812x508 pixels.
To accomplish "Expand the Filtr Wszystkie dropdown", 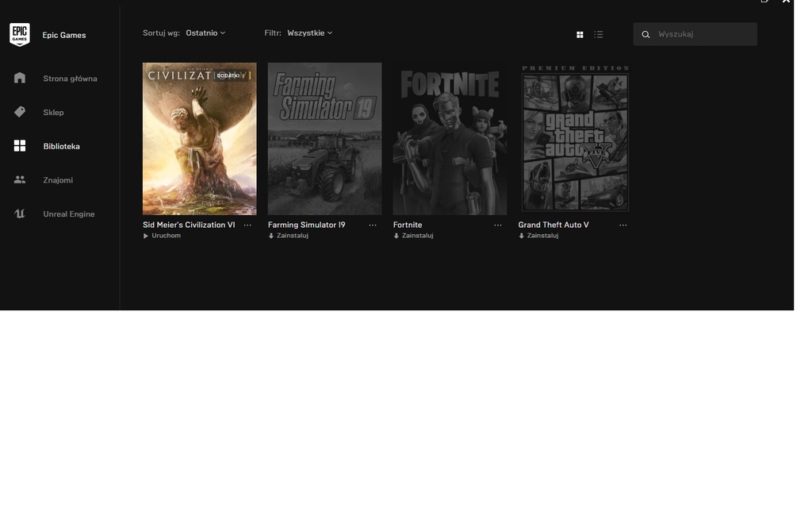I will [x=309, y=33].
